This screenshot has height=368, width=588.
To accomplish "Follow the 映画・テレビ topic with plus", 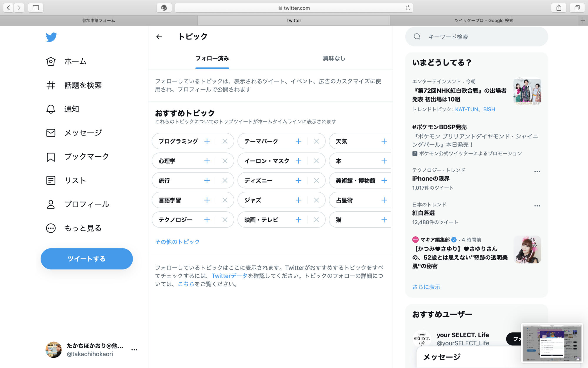I will click(x=298, y=220).
